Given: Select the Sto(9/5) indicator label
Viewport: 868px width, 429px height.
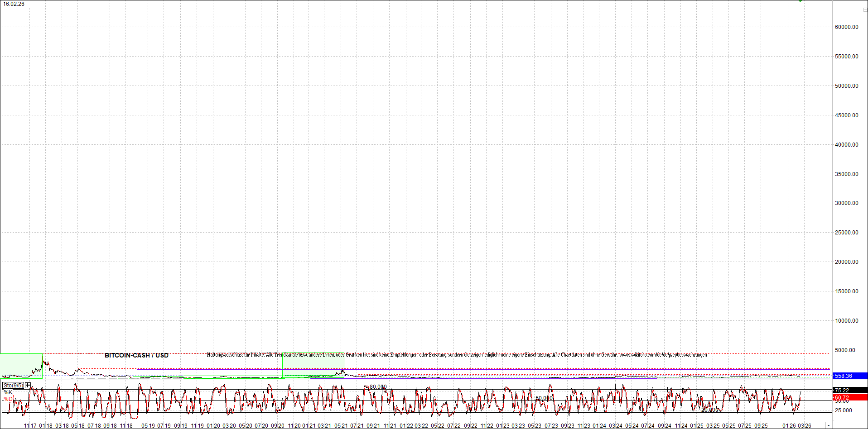Looking at the screenshot, I should coord(13,386).
